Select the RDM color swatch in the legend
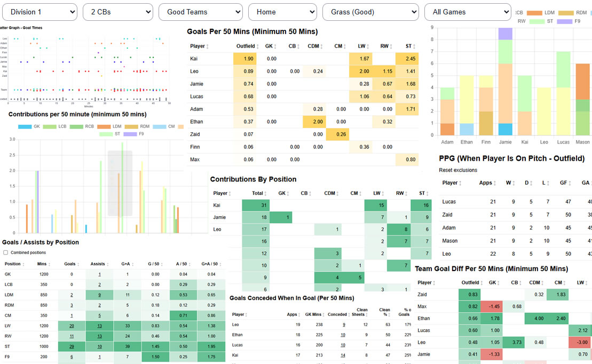Screen dimensions: 592x364 pos(131,126)
